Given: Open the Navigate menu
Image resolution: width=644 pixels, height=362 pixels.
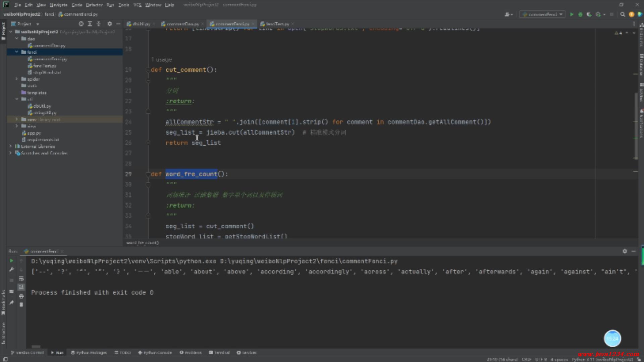Looking at the screenshot, I should (x=58, y=5).
